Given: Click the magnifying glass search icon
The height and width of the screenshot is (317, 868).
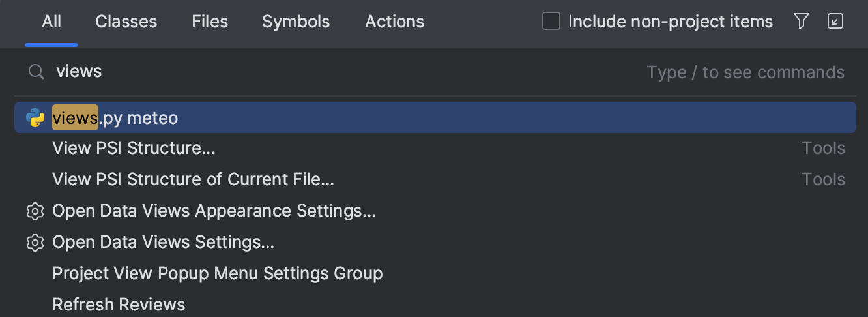Looking at the screenshot, I should point(36,72).
